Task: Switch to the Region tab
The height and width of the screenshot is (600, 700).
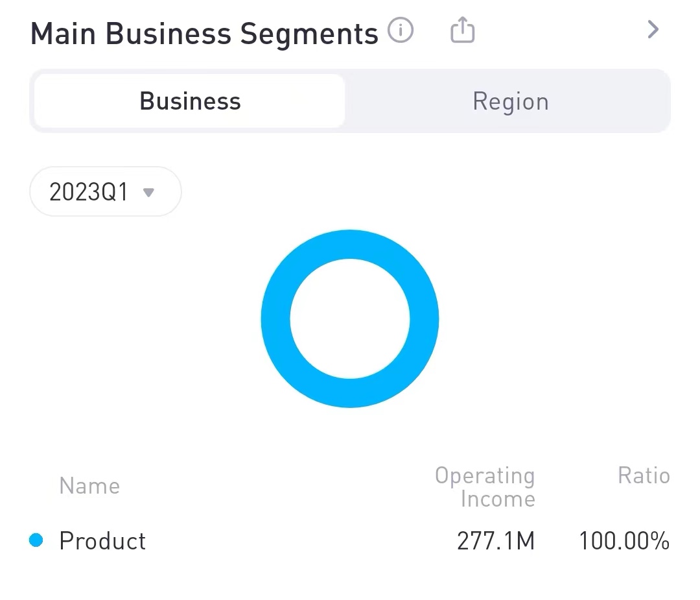Action: click(x=510, y=101)
